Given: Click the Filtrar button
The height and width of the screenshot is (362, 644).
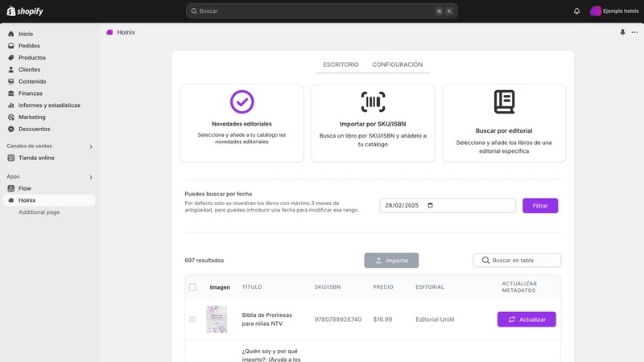Looking at the screenshot, I should coord(540,206).
